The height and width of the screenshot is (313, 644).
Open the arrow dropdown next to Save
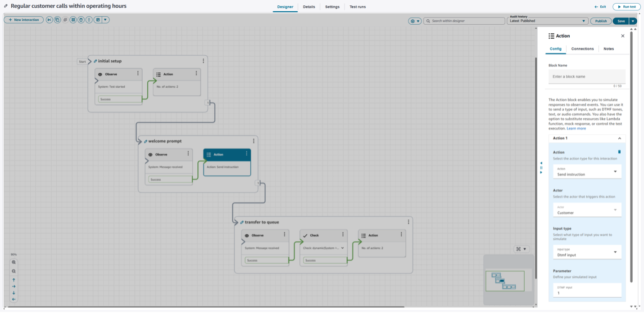tap(633, 21)
